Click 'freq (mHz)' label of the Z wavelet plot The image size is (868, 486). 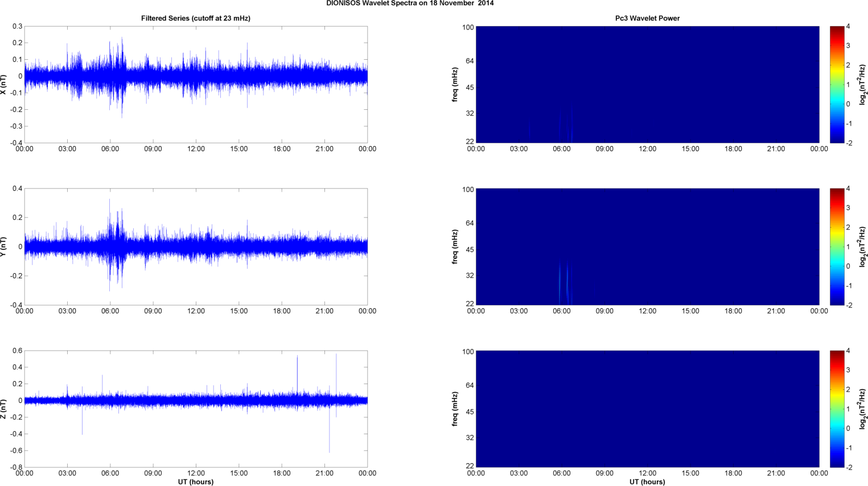(455, 409)
